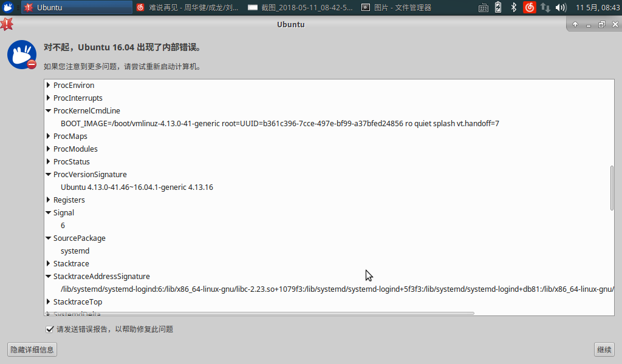Open the Xfce whisker menu icon

[7, 7]
